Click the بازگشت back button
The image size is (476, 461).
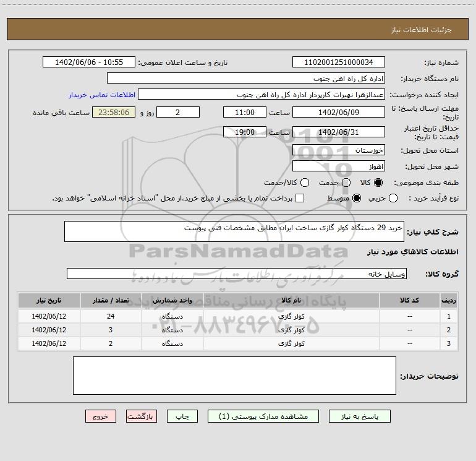(142, 416)
